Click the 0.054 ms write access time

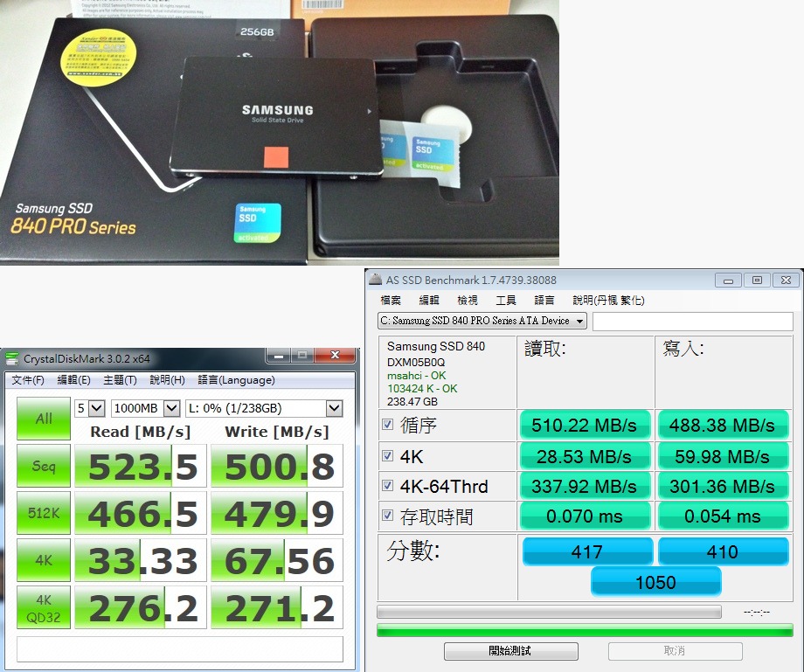pyautogui.click(x=723, y=516)
